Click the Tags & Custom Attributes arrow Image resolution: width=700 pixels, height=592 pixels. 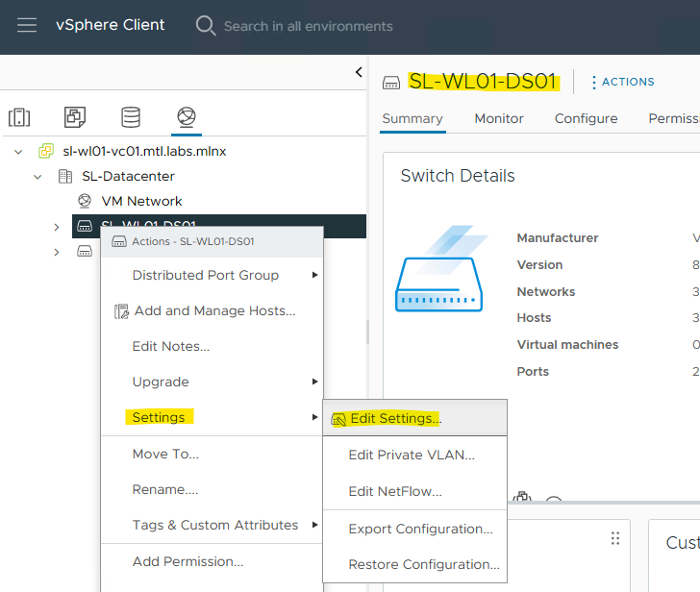coord(314,525)
